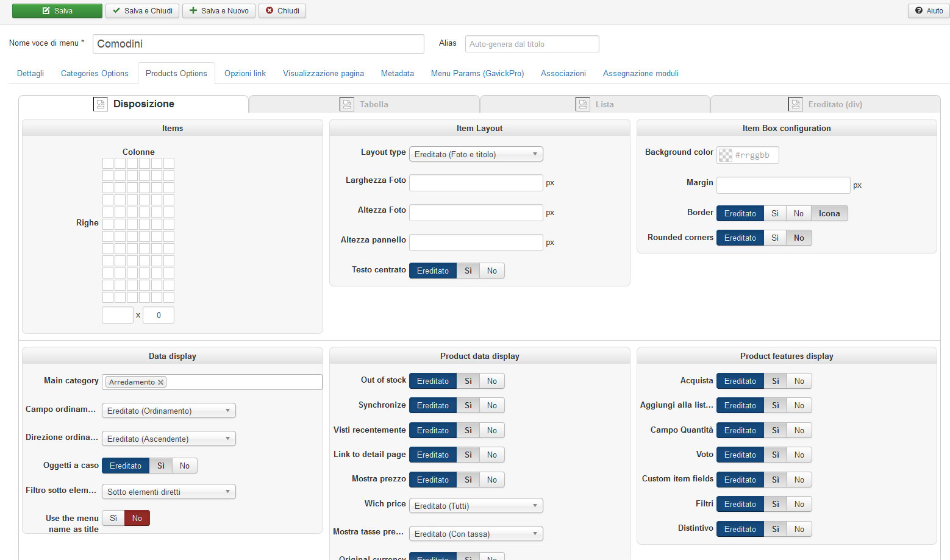Click the Disposizione tab image icon
Image resolution: width=950 pixels, height=560 pixels.
[101, 104]
